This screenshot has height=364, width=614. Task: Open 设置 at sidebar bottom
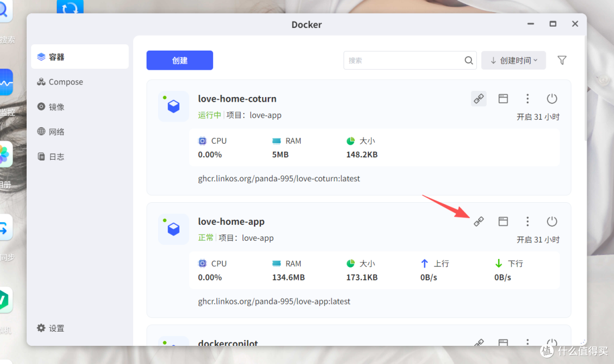pos(51,328)
